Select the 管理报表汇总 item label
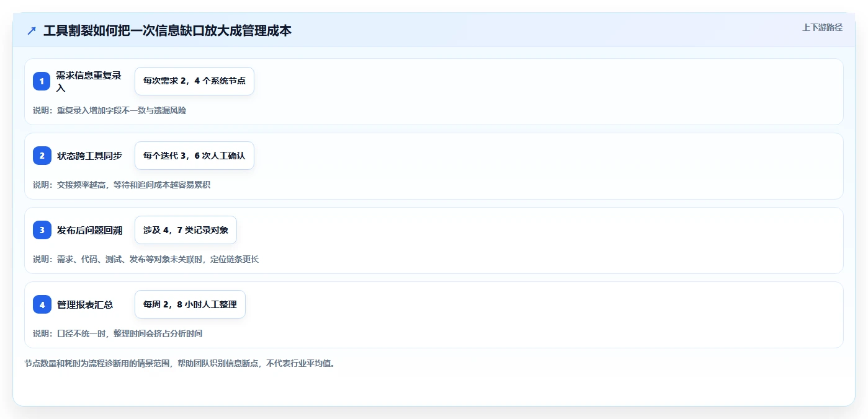The image size is (868, 419). tap(85, 304)
